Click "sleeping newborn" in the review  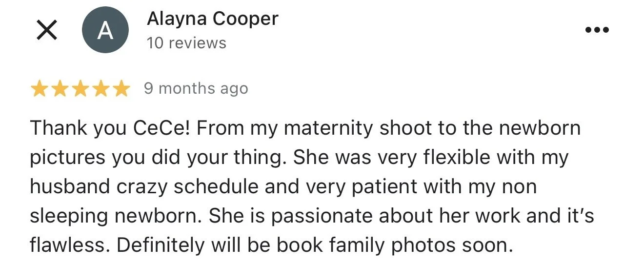coord(116,216)
